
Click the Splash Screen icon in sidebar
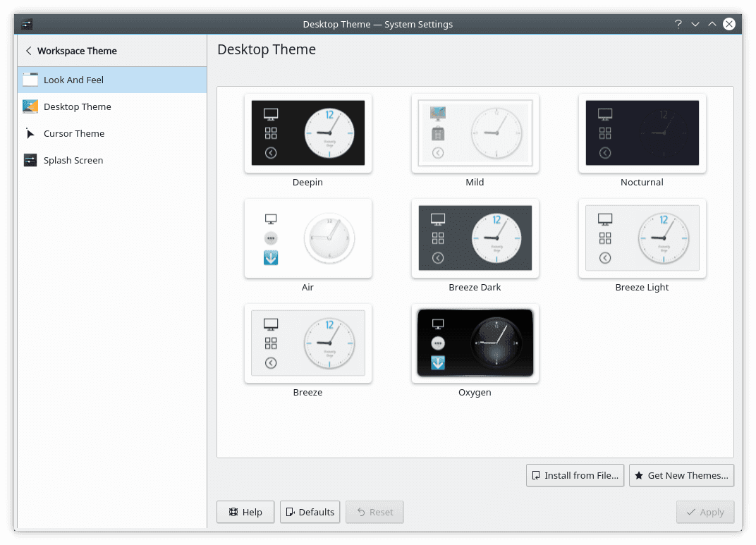[x=30, y=160]
